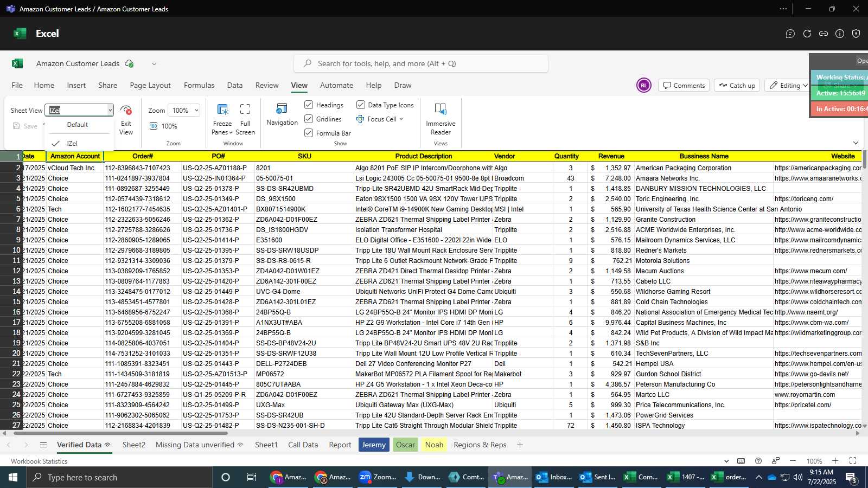Open the Data ribbon tab
Image resolution: width=868 pixels, height=488 pixels.
click(235, 85)
